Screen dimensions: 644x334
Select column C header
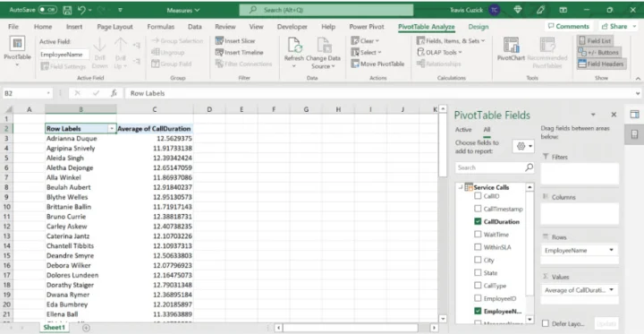[155, 109]
